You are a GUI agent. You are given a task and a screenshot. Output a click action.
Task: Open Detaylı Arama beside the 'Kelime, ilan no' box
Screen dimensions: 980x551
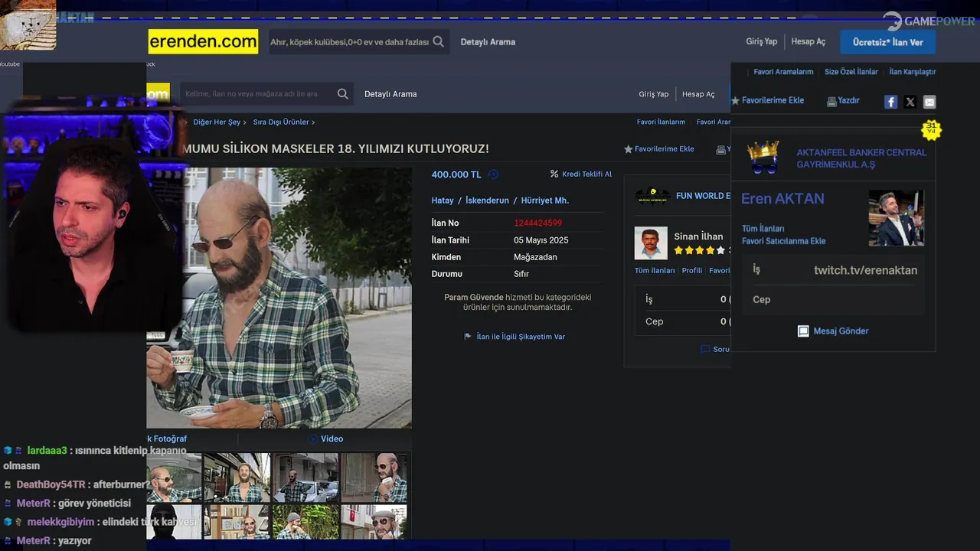[390, 94]
